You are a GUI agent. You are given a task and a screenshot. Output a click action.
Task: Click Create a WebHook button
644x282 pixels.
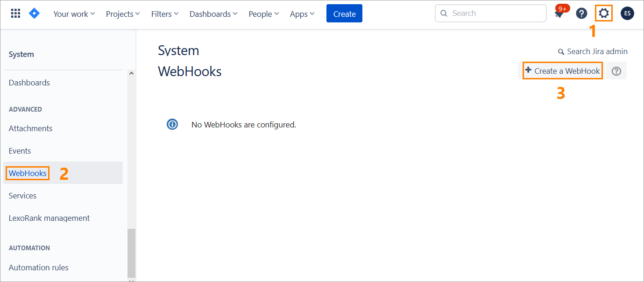coord(562,71)
